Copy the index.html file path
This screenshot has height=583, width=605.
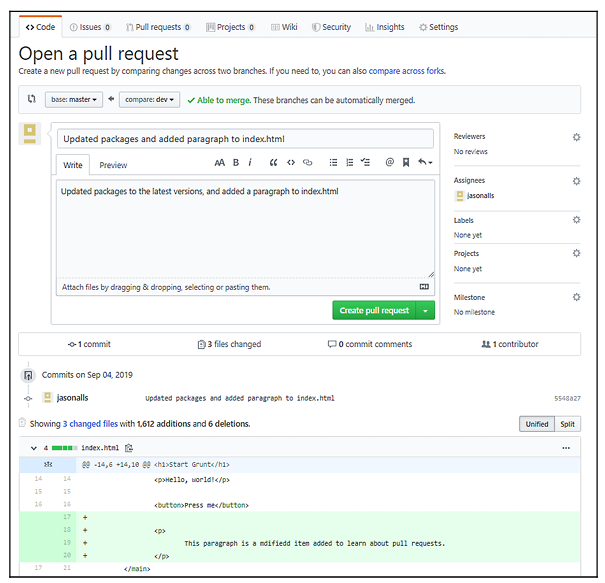click(x=129, y=448)
